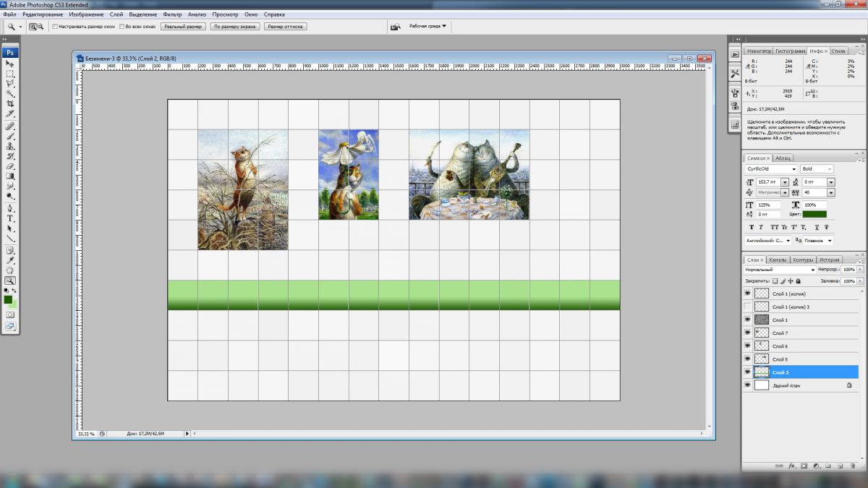Image resolution: width=868 pixels, height=488 pixels.
Task: Click the Реальный размер button
Action: (183, 27)
